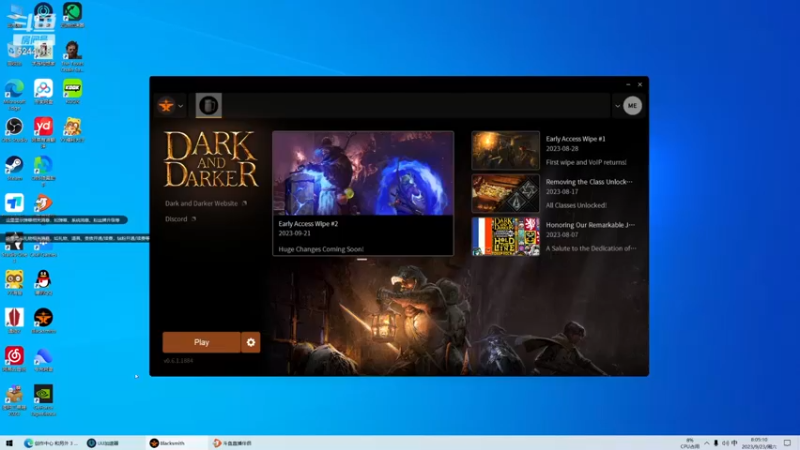Screen dimensions: 800x450
Task: Minimize the Blacksmith launcher window
Action: (628, 85)
